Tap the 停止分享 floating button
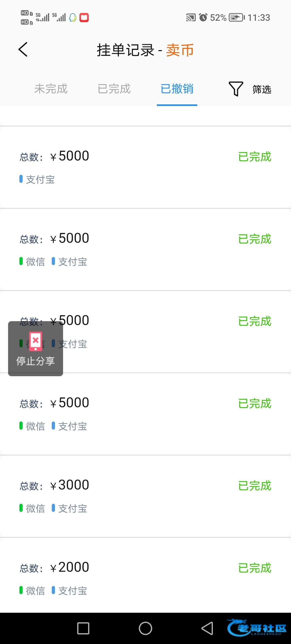Viewport: 291px width, 644px height. tap(36, 361)
